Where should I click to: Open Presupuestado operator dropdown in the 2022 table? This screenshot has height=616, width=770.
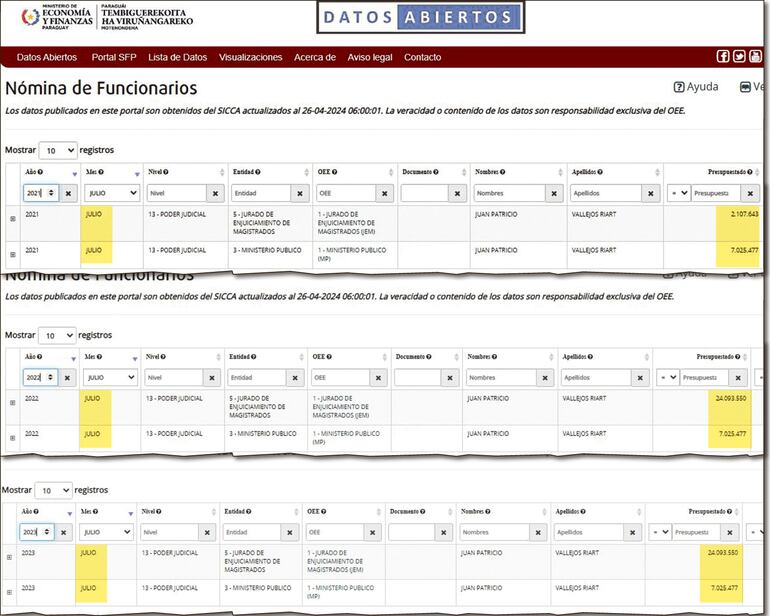pyautogui.click(x=667, y=377)
